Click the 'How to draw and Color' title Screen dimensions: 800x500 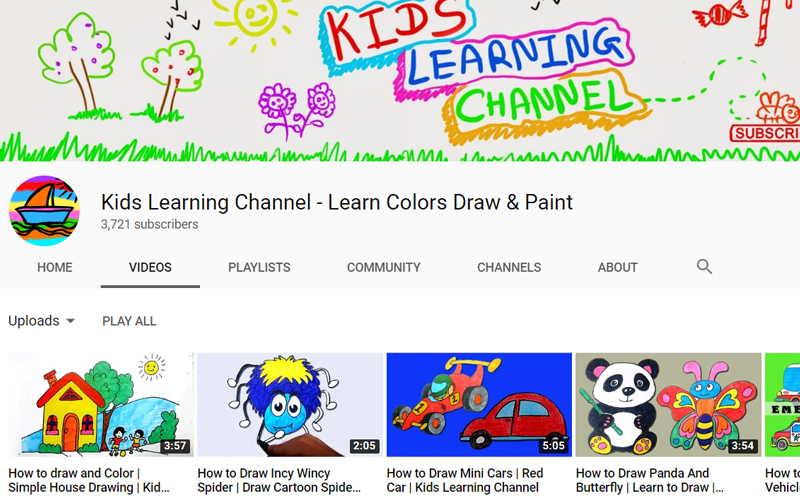pyautogui.click(x=90, y=480)
